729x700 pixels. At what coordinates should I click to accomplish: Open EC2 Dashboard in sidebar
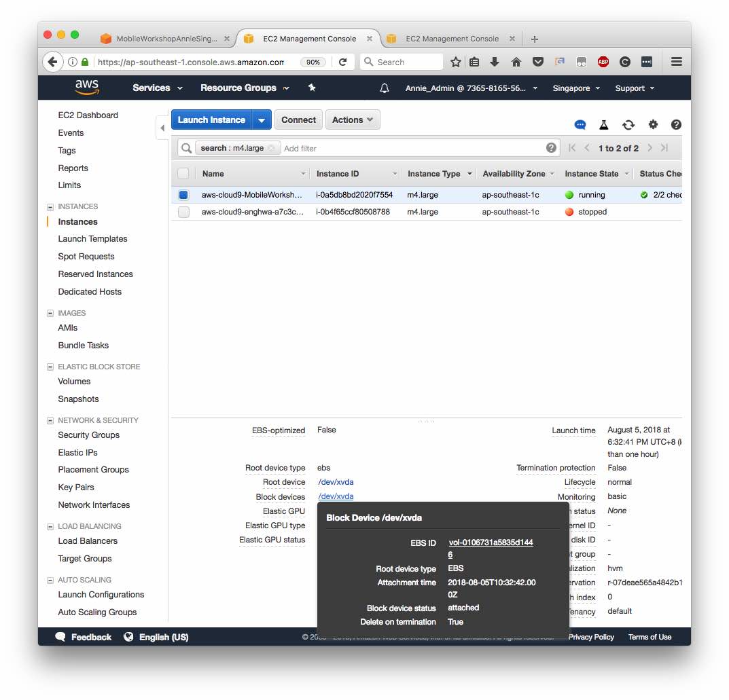(88, 115)
